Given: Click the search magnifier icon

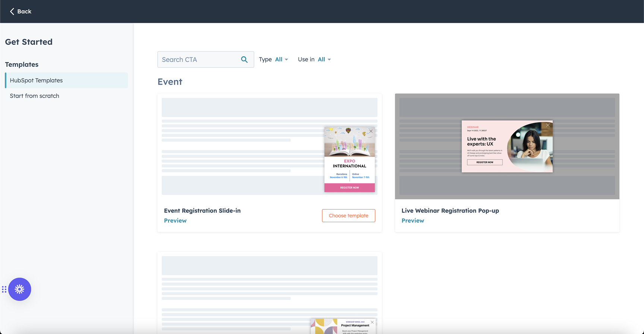Looking at the screenshot, I should point(244,60).
